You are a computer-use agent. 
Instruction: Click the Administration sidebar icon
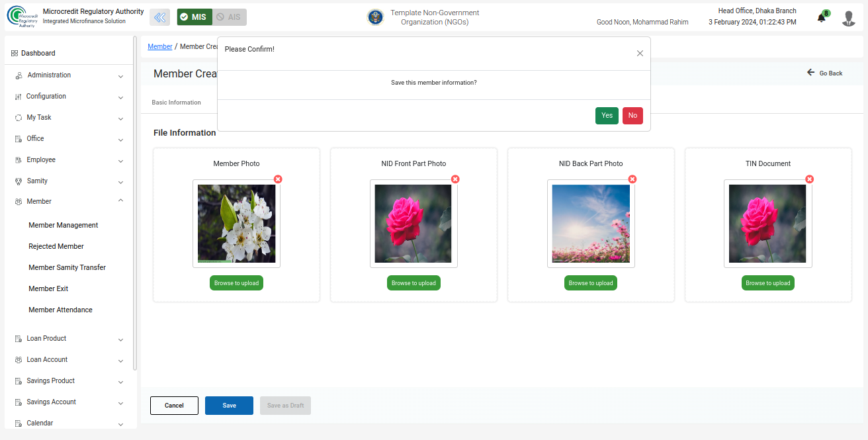point(19,75)
